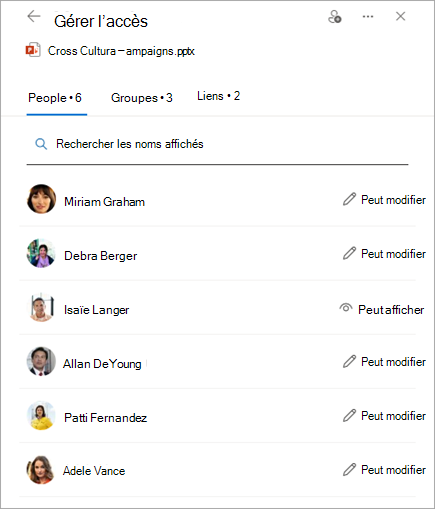Click Isaïe Langer's eye view icon
Image resolution: width=435 pixels, height=509 pixels.
tap(346, 308)
